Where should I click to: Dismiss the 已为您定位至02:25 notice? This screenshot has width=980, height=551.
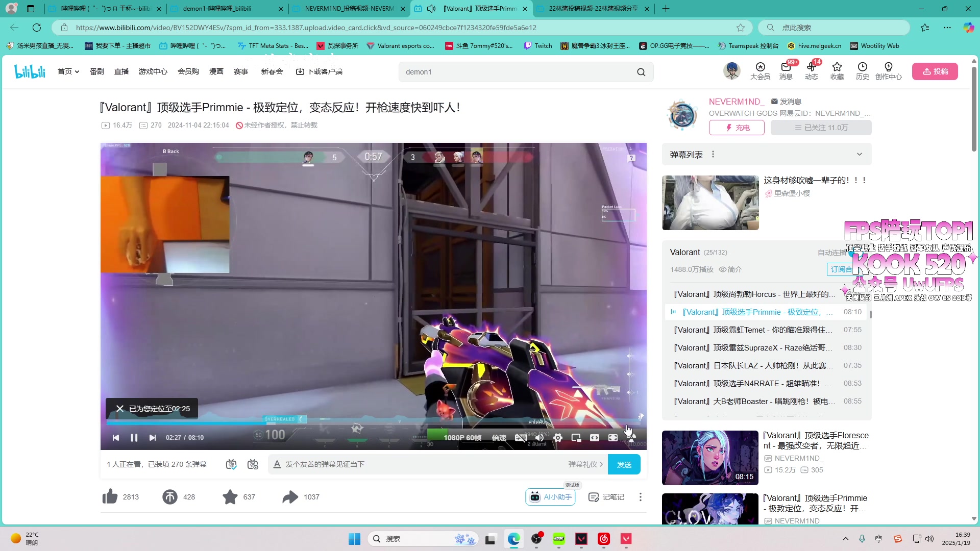120,409
